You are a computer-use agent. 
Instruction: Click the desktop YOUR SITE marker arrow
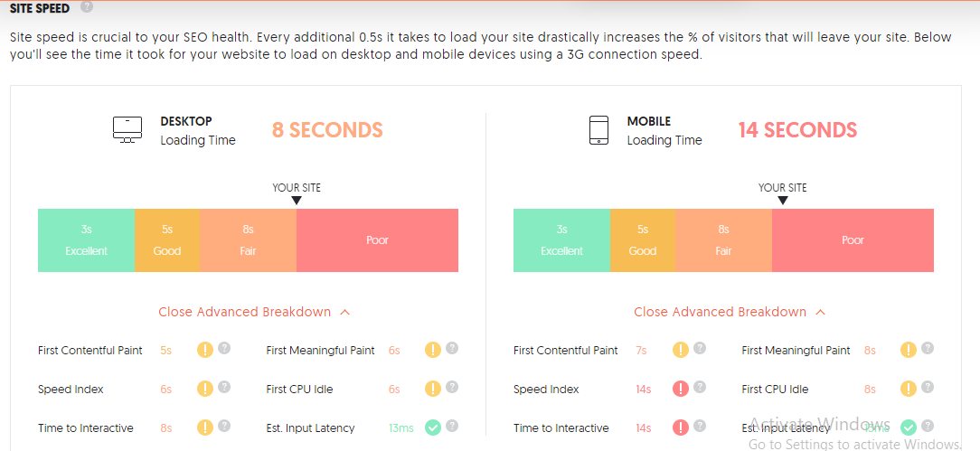point(297,201)
